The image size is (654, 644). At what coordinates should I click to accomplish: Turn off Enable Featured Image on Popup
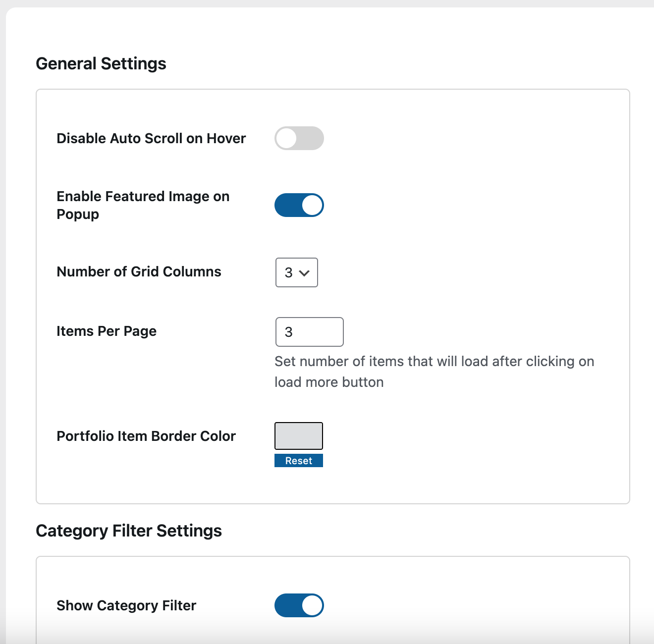299,205
